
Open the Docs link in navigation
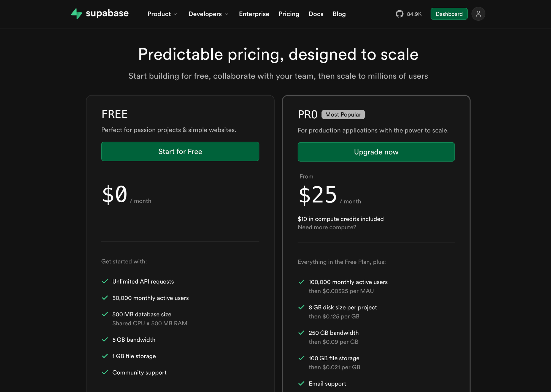click(x=316, y=14)
